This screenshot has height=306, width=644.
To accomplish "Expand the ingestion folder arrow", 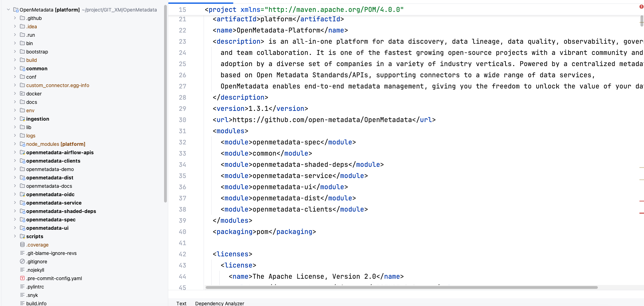I will click(x=15, y=119).
